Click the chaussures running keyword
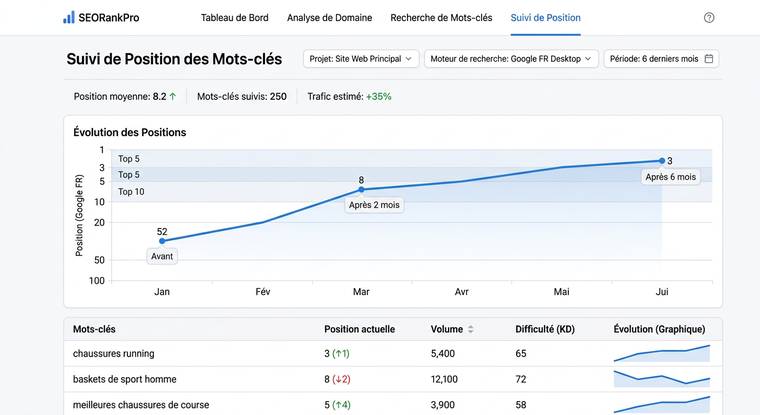Viewport: 760px width, 415px height. [113, 354]
